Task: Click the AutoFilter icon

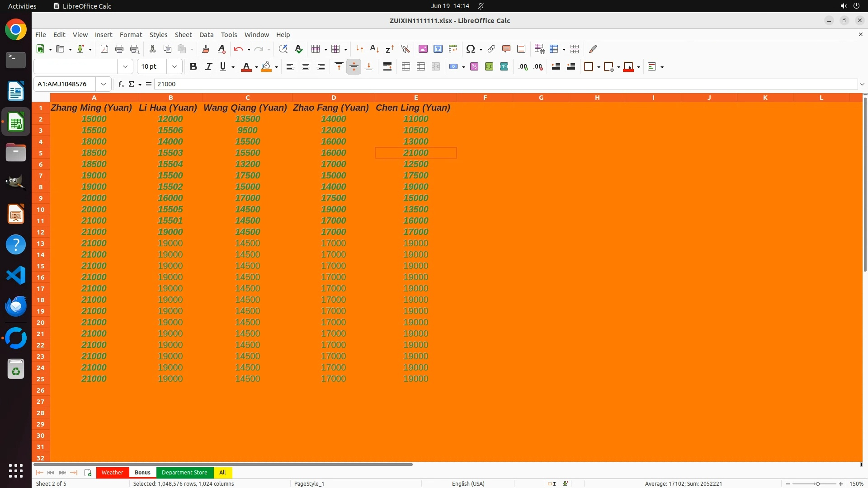Action: click(x=405, y=49)
